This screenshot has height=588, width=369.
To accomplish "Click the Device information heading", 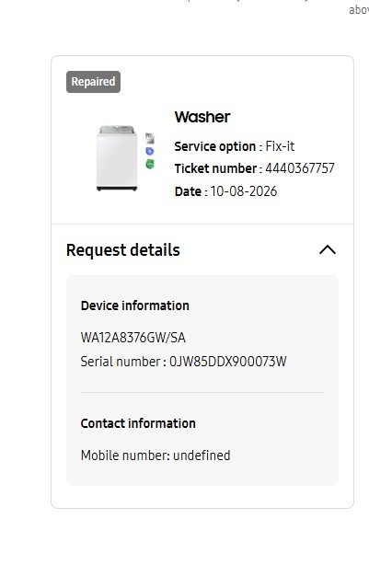I will 135,306.
